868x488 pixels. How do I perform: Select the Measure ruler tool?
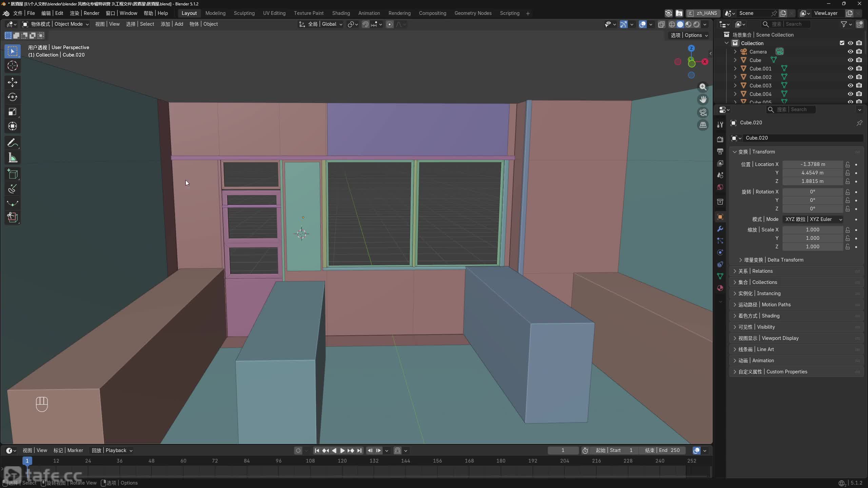(x=13, y=158)
